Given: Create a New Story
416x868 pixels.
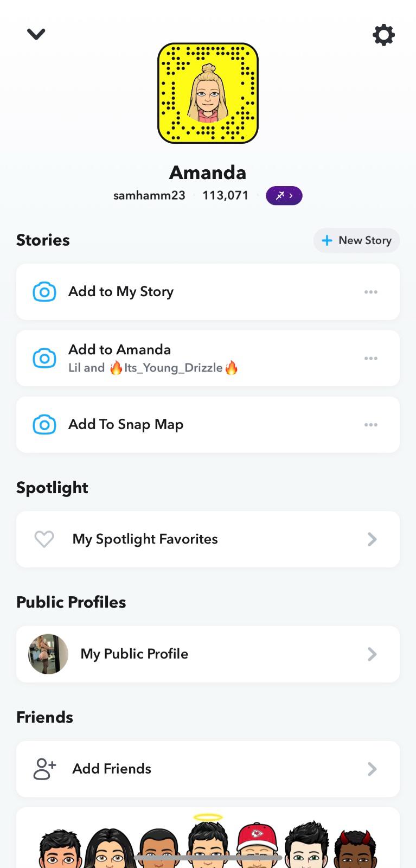Looking at the screenshot, I should [356, 240].
